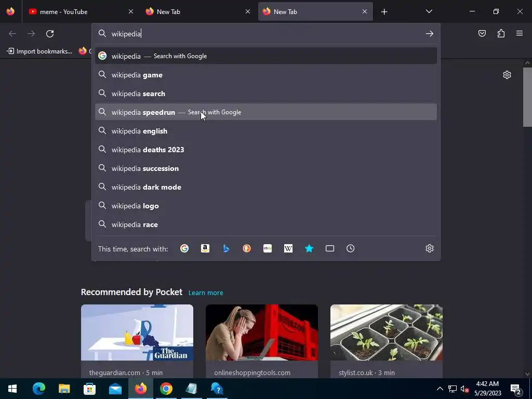Open Firefox View pinned tab
Screen dimensions: 532x399
[x=10, y=11]
